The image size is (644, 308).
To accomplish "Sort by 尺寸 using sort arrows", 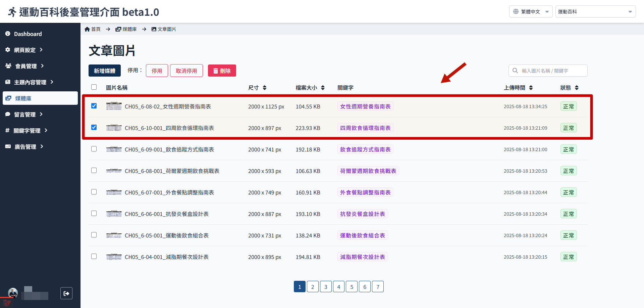I will click(x=265, y=88).
